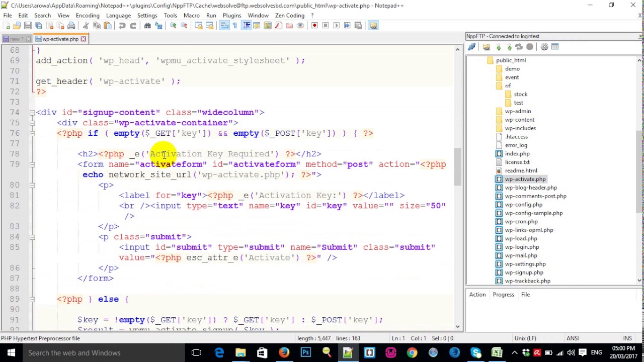Open the Zen Coding menu
The height and width of the screenshot is (362, 644).
pyautogui.click(x=290, y=16)
